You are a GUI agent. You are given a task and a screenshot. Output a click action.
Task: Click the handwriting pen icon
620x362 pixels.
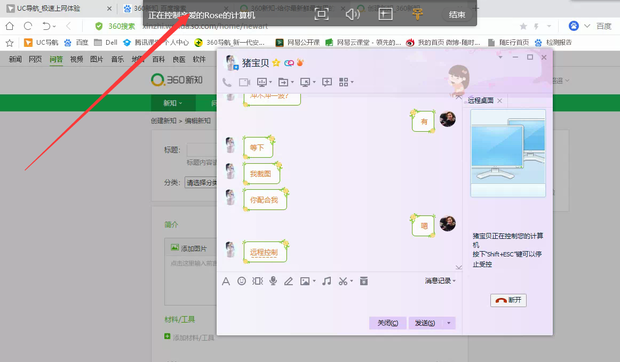click(x=289, y=281)
